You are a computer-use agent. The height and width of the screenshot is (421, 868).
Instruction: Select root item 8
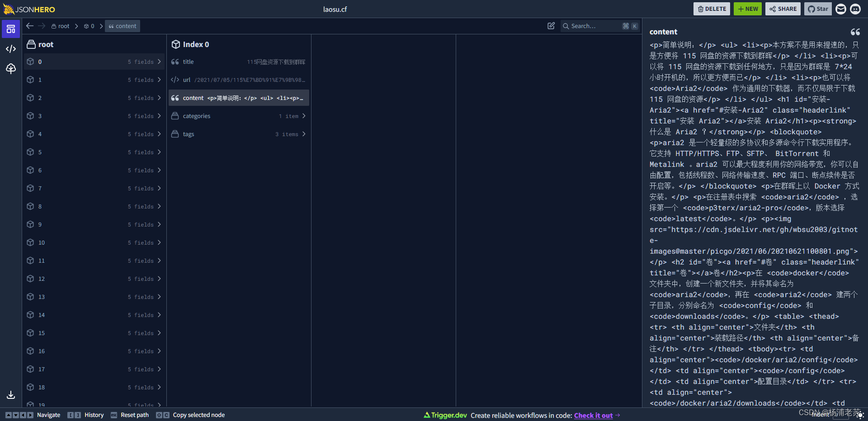tap(94, 206)
